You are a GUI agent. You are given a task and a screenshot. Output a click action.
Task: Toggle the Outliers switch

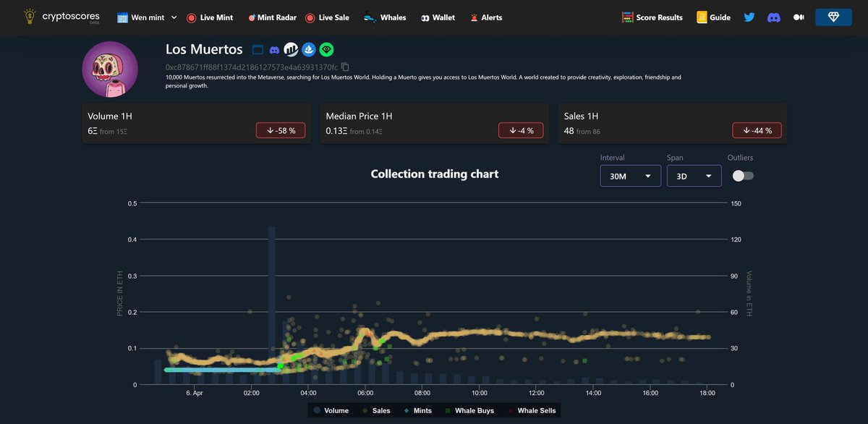tap(743, 176)
